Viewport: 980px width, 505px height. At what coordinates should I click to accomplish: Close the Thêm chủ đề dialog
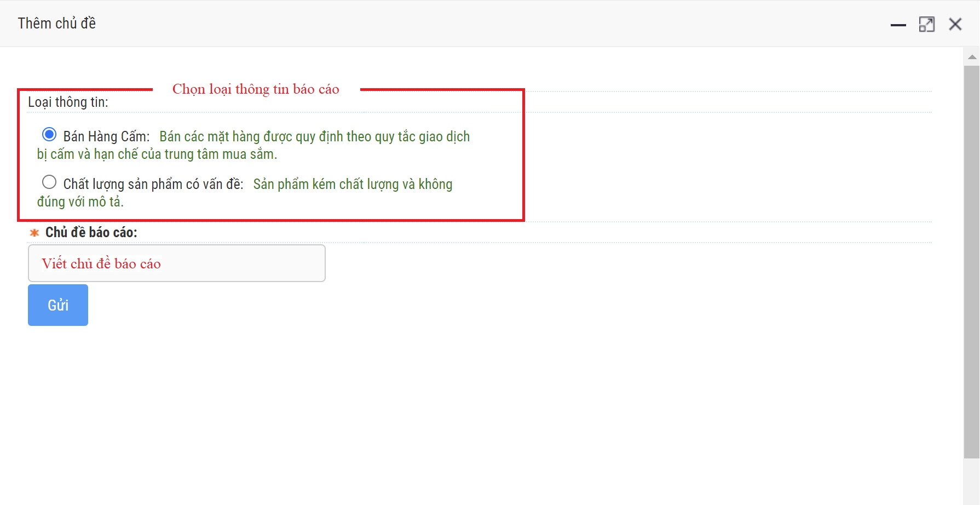[955, 25]
